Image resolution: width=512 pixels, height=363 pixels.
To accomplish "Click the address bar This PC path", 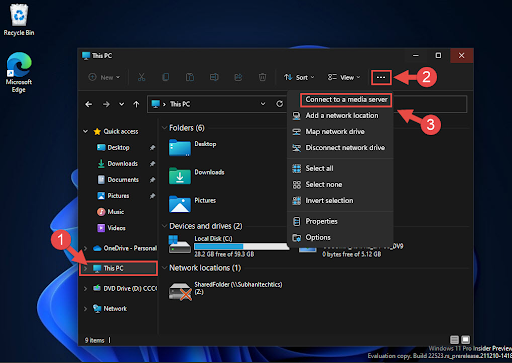I will click(180, 104).
